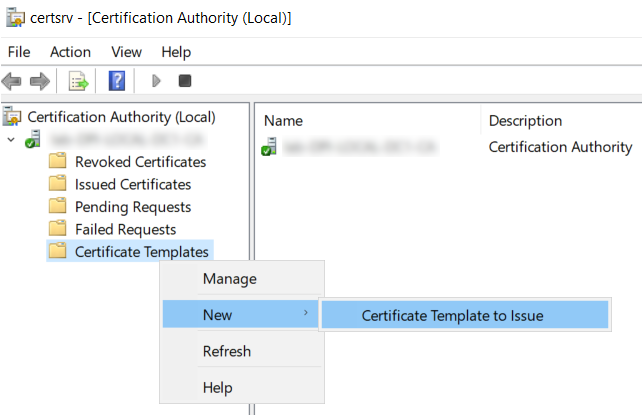Select Failed Requests in the tree
This screenshot has height=418, width=642.
tap(126, 230)
